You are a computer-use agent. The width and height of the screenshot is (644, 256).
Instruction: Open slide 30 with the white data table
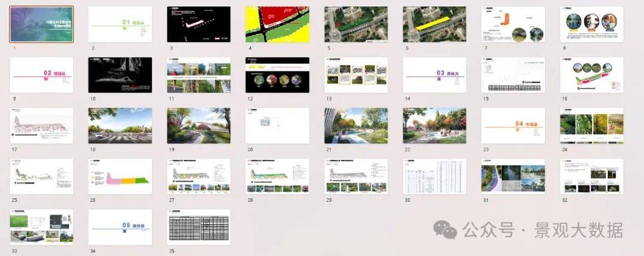[x=435, y=176]
